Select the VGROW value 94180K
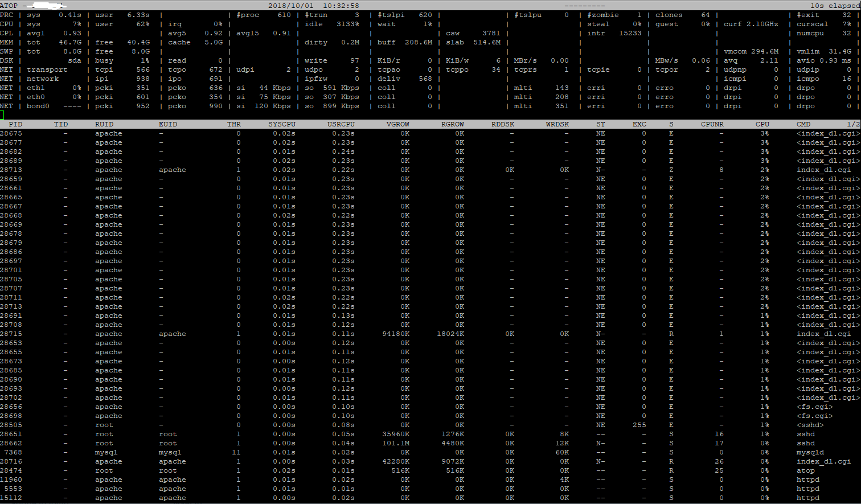Image resolution: width=861 pixels, height=504 pixels. click(x=396, y=334)
